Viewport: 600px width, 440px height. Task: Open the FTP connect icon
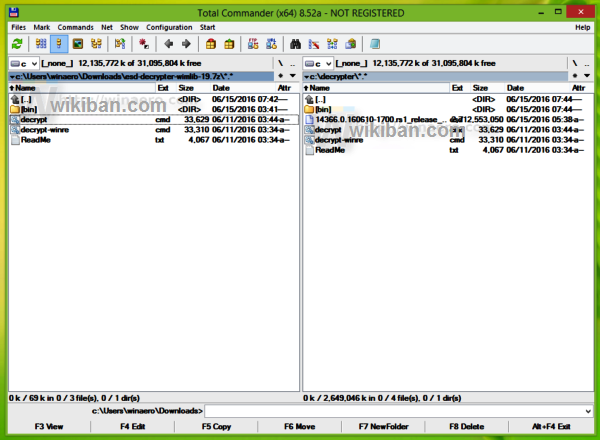[x=253, y=44]
